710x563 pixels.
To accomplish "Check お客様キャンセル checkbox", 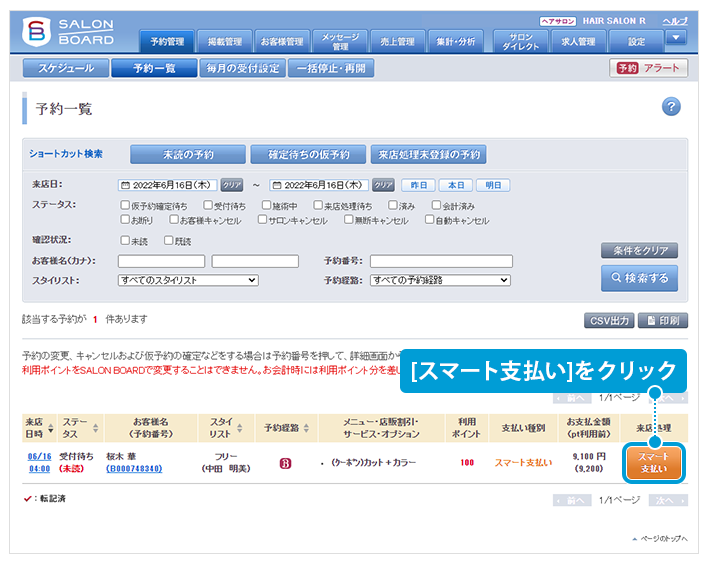I will [x=173, y=220].
